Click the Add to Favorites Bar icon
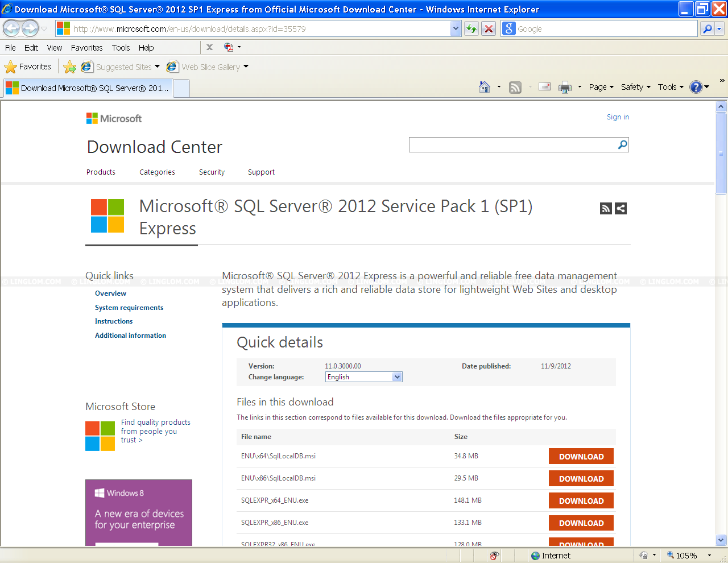Screen dimensions: 728x563 point(70,67)
